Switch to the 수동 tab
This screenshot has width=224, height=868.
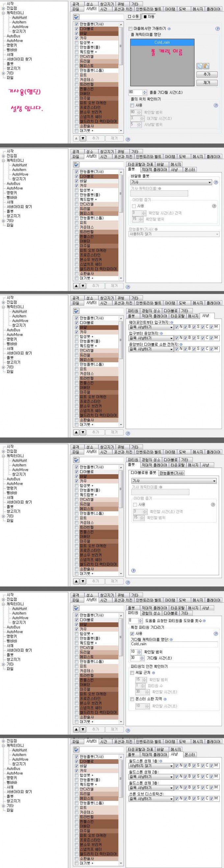(133, 16)
